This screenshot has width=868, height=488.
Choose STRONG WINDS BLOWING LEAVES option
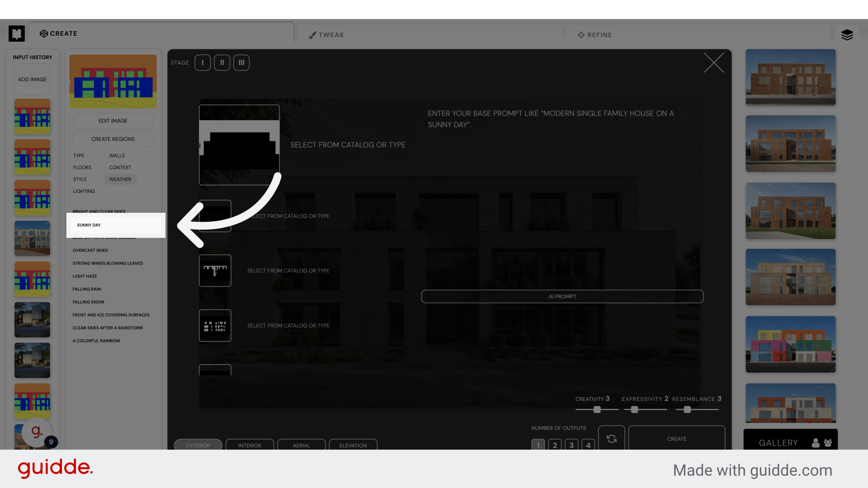[x=108, y=263]
